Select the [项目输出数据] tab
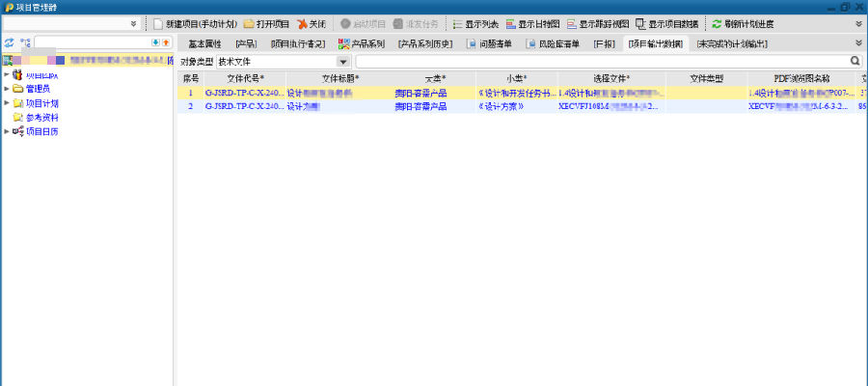 pyautogui.click(x=656, y=43)
